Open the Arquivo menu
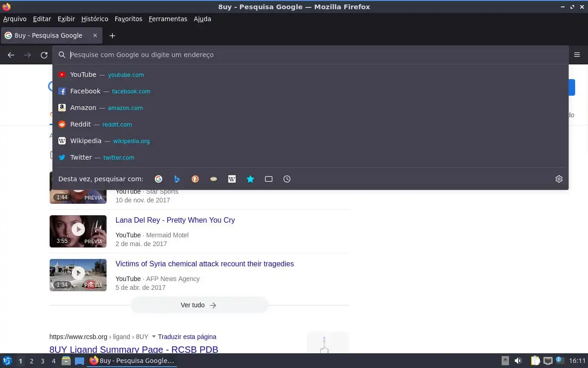 pyautogui.click(x=15, y=19)
